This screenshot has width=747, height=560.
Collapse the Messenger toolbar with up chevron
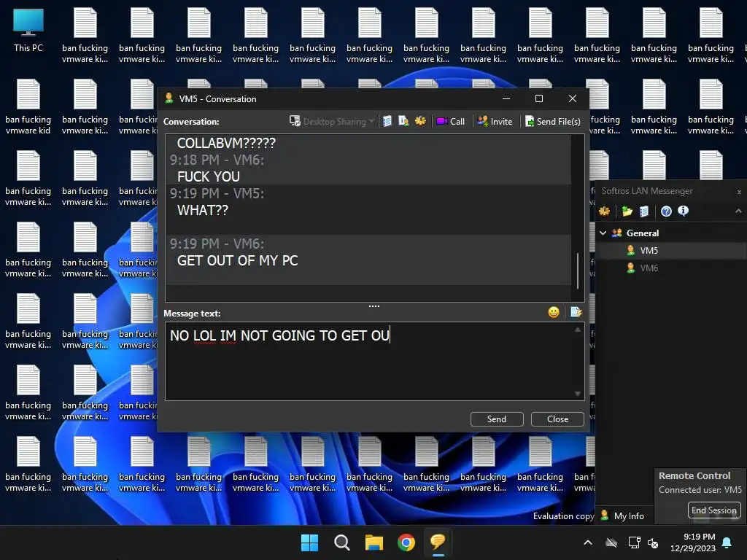point(738,211)
